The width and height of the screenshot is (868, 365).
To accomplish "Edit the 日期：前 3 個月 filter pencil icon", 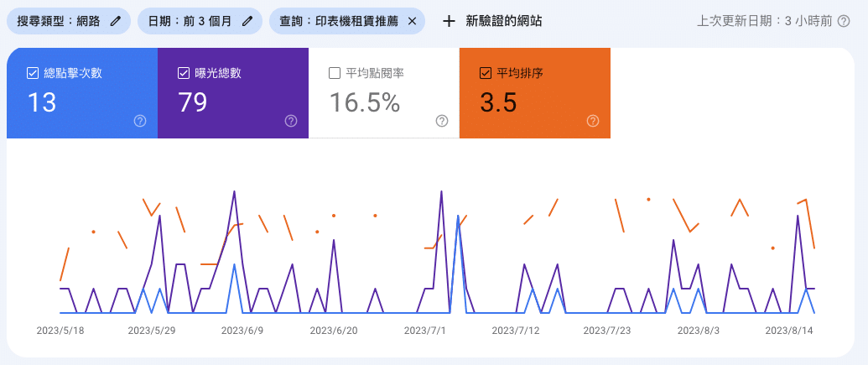I will (247, 21).
